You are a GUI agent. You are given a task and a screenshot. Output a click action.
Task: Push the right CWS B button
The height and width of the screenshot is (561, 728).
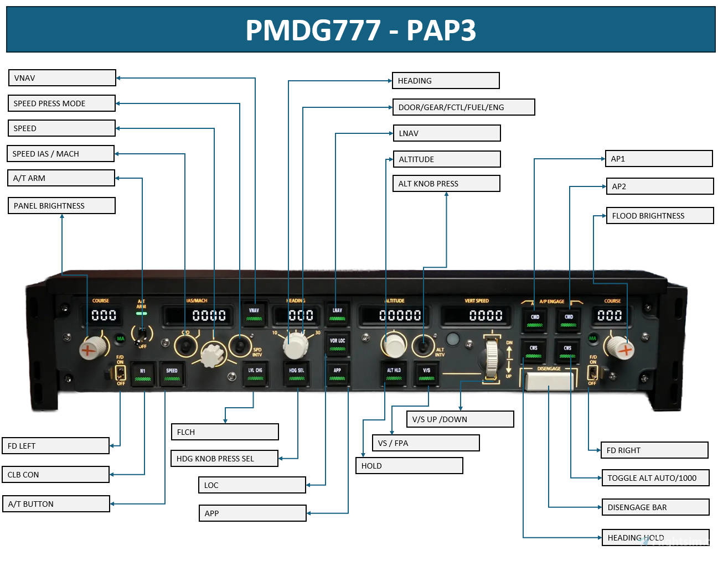[x=567, y=351]
